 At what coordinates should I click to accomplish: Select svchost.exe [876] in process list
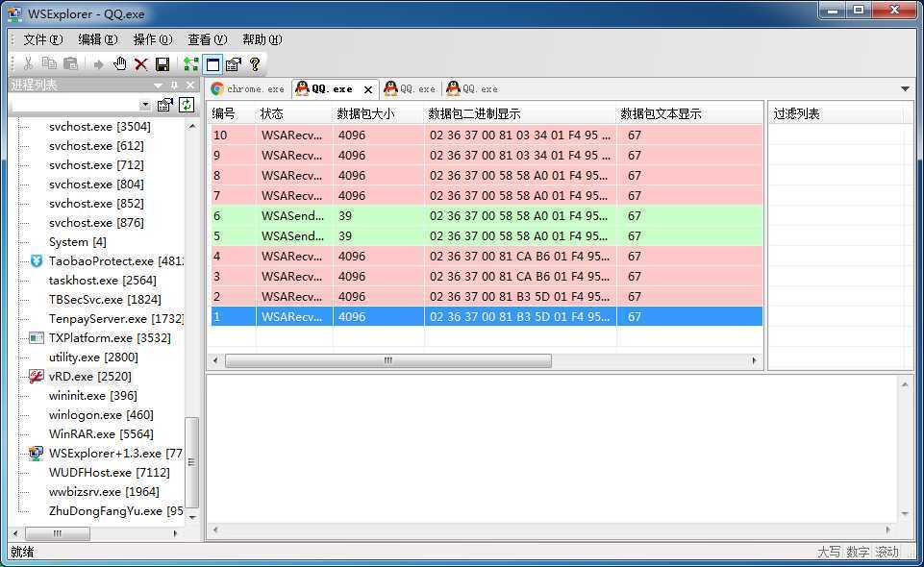pyautogui.click(x=96, y=223)
